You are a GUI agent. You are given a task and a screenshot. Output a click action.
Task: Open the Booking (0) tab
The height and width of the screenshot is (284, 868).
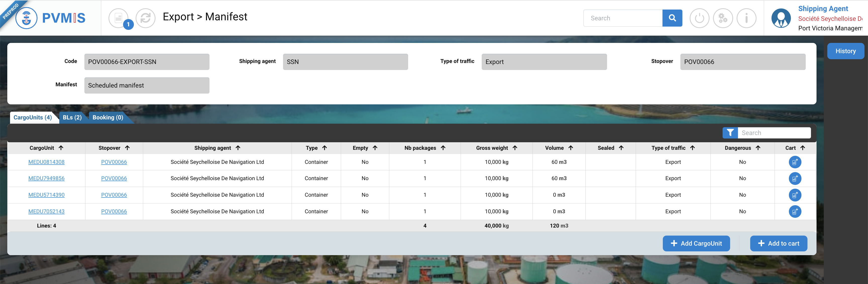pos(108,117)
